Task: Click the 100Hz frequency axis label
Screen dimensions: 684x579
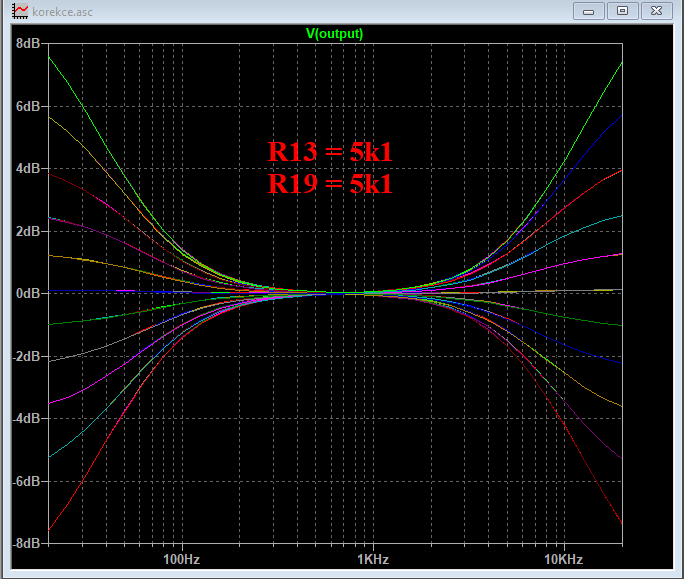Action: pos(181,559)
